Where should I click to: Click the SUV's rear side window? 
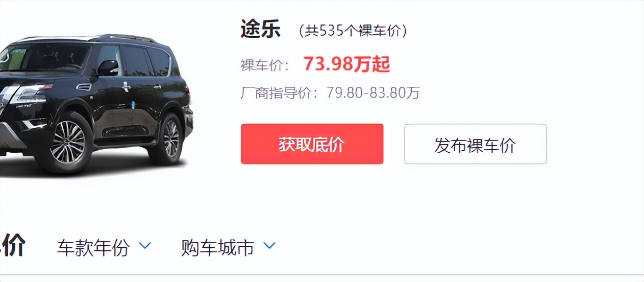click(159, 62)
